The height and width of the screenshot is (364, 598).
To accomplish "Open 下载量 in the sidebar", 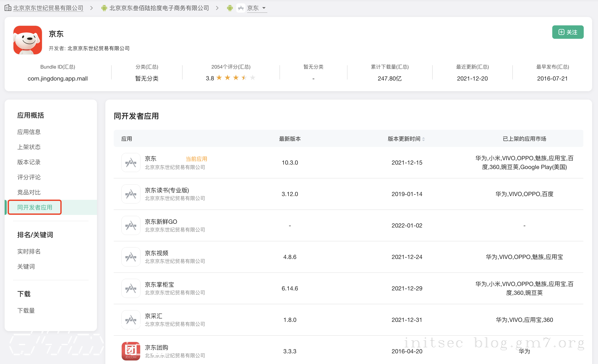I will 26,310.
